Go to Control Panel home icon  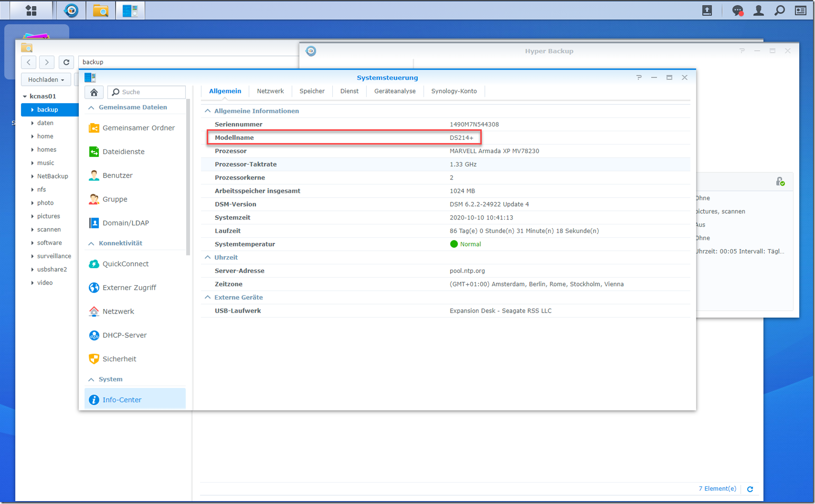94,92
